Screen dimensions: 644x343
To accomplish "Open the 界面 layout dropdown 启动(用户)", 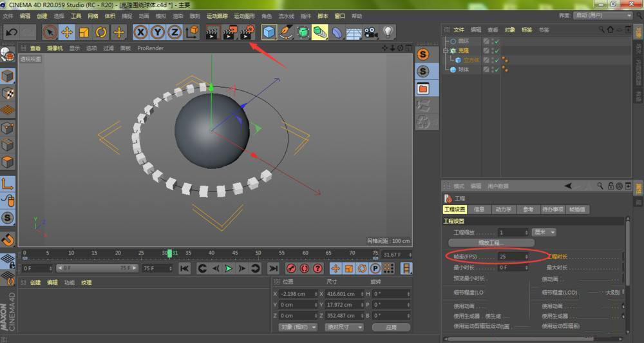I will pos(603,15).
